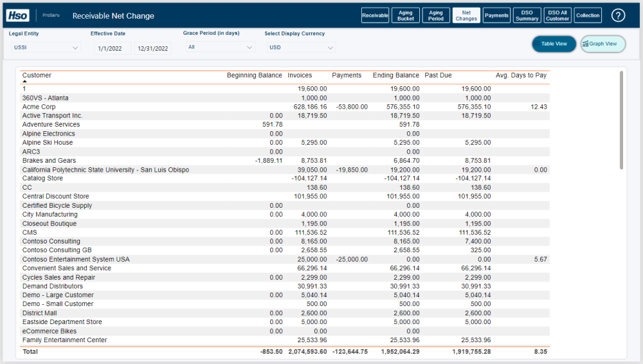This screenshot has height=364, width=643.
Task: Open the Aging Period tab
Action: tap(436, 15)
